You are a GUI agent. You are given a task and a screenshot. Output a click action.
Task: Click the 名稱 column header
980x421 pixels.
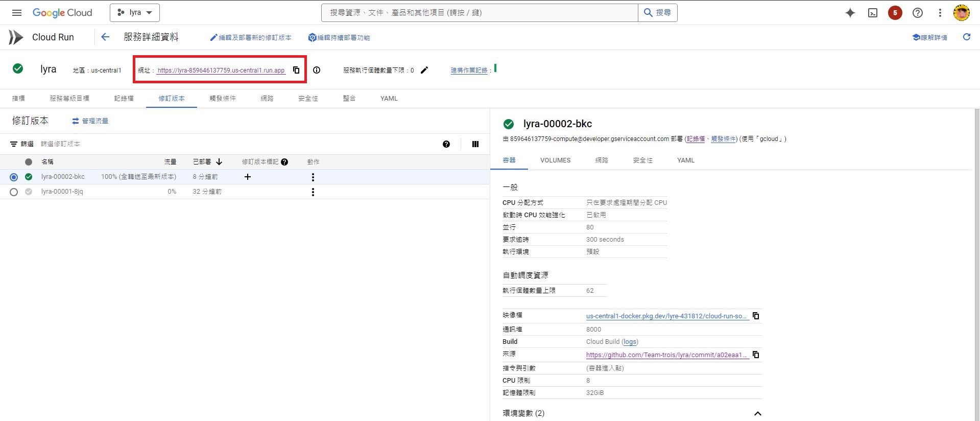pyautogui.click(x=47, y=162)
